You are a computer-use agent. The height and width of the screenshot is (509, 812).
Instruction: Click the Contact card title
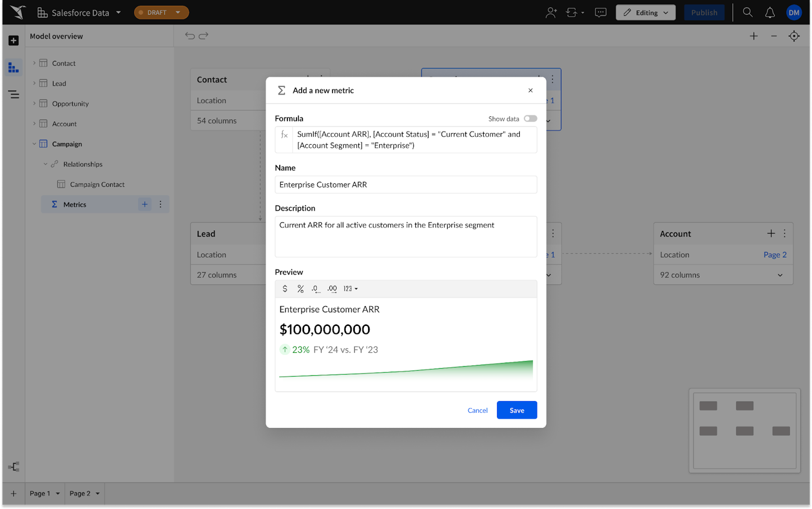tap(212, 80)
